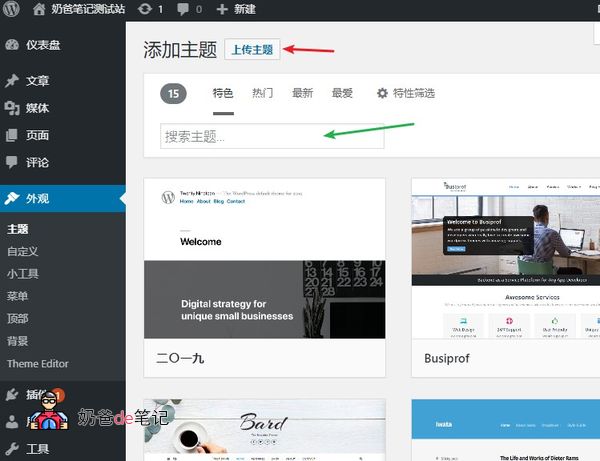Viewport: 600px width, 461px height.
Task: Open the 自定义 submenu entry
Action: (23, 251)
